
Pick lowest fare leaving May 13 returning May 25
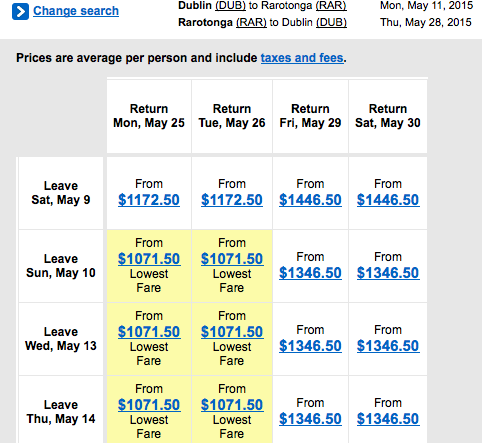point(149,332)
